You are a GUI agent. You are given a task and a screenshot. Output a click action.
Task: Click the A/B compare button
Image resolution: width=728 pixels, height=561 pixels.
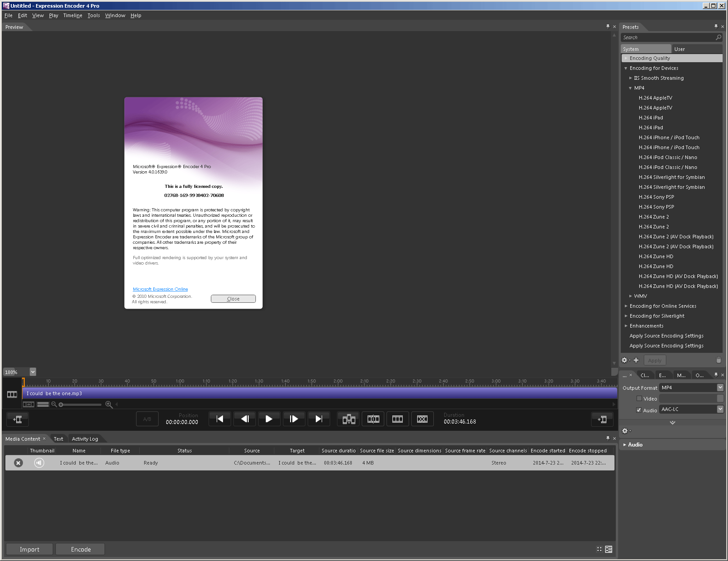coord(147,419)
